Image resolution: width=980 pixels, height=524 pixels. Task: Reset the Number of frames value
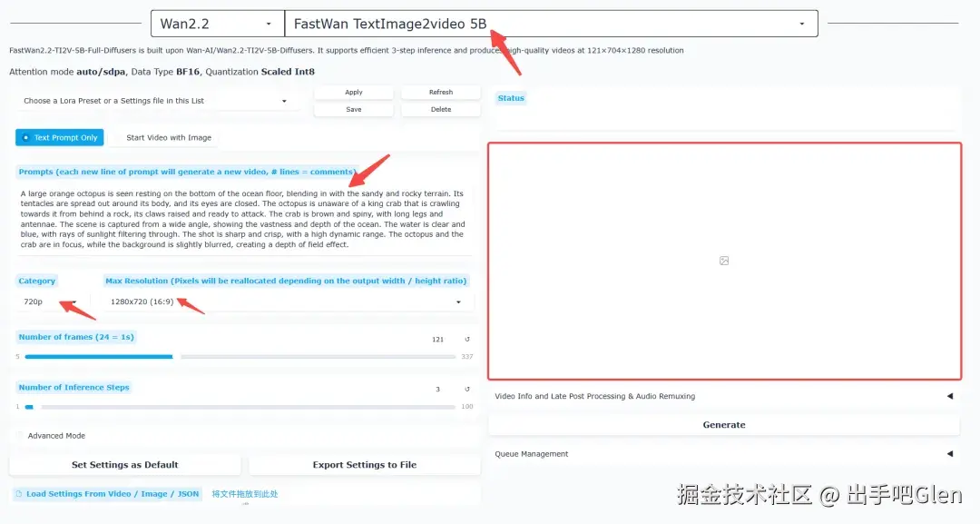[x=467, y=340]
